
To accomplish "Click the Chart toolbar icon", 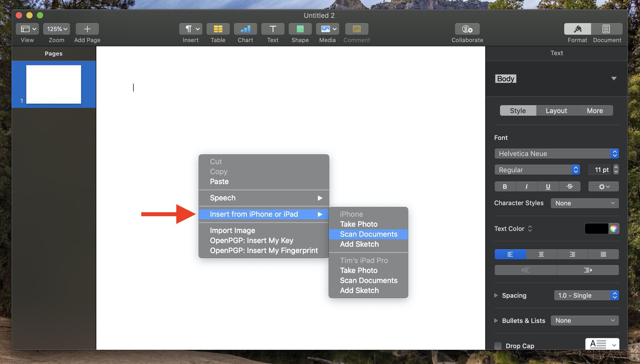I will point(245,29).
